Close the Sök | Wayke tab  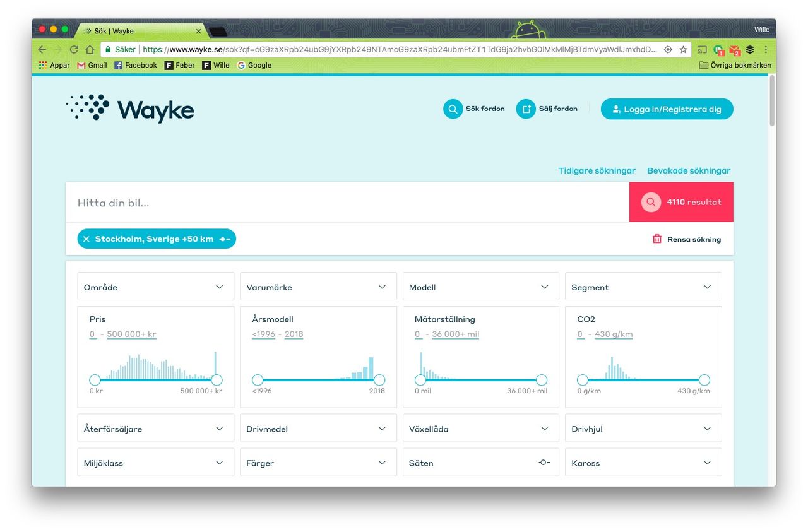coord(198,31)
